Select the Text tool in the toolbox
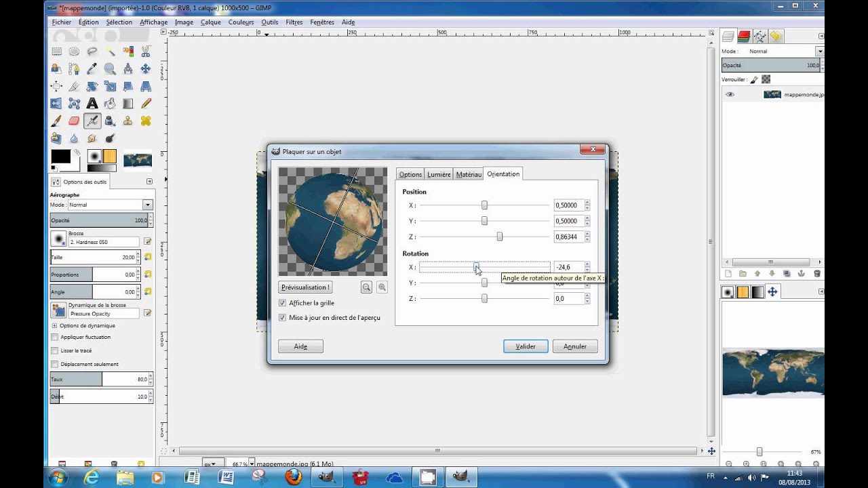 click(92, 104)
